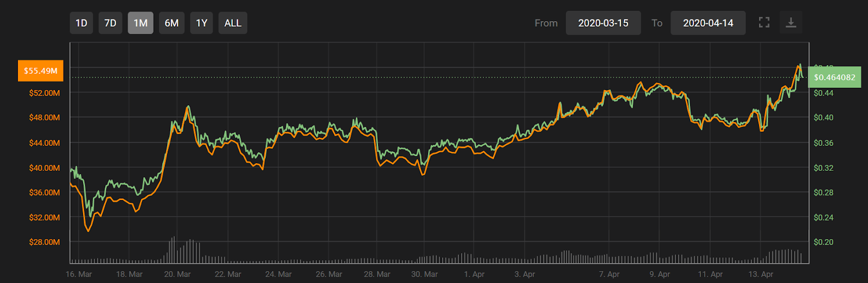
Task: Select the 1D time range
Action: pyautogui.click(x=81, y=23)
